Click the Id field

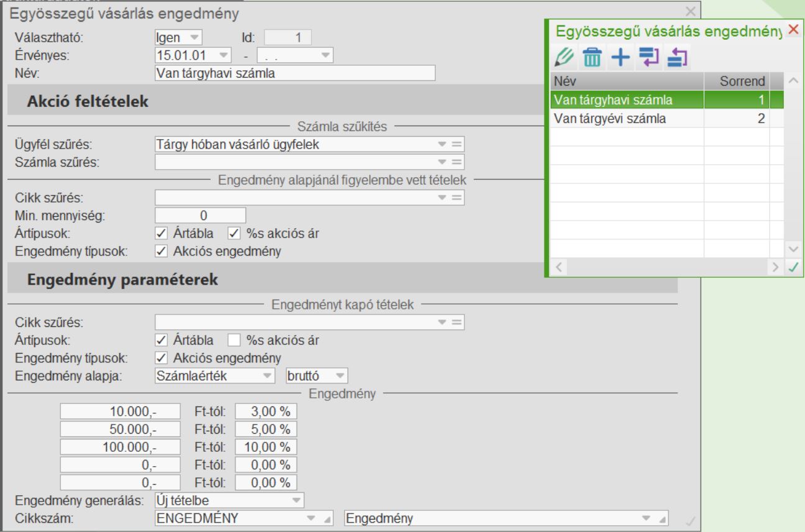[x=287, y=38]
